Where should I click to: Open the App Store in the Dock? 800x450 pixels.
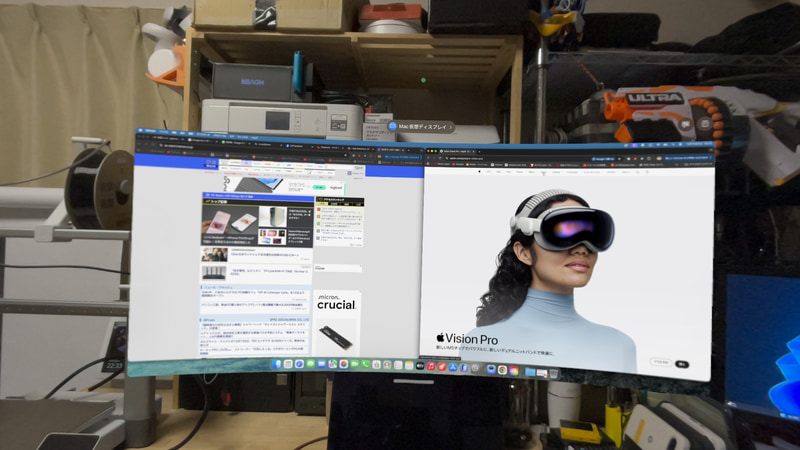[x=453, y=367]
